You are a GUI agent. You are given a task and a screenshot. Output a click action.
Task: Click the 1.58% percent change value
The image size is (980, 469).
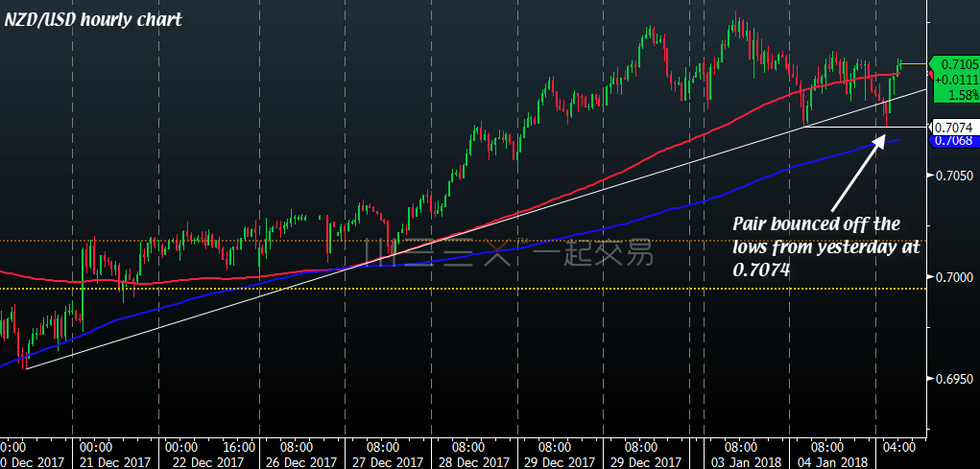coord(959,95)
